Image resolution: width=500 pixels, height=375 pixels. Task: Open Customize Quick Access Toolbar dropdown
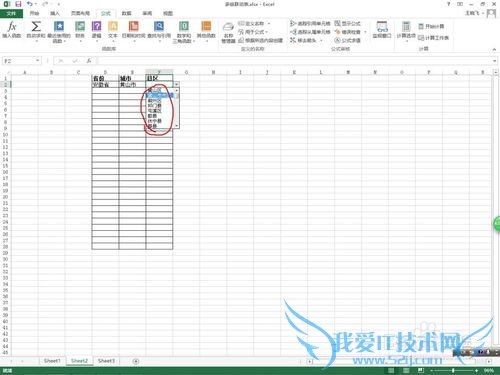(x=58, y=4)
